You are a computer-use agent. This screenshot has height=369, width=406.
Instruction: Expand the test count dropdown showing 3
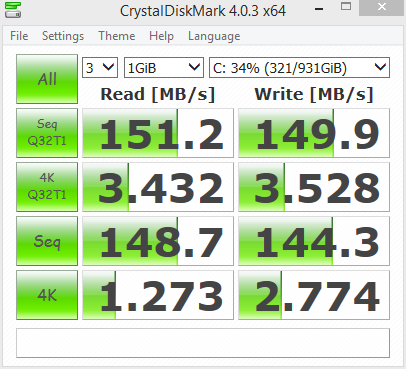point(100,68)
